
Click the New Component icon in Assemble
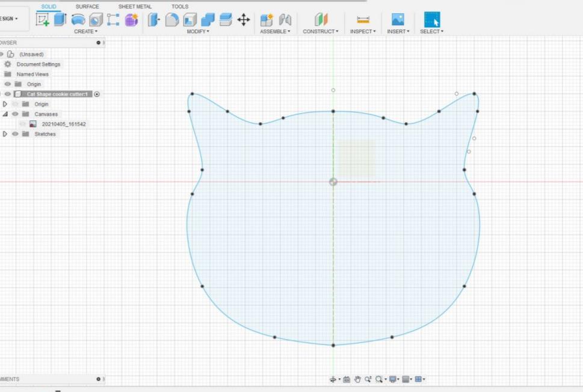pyautogui.click(x=267, y=19)
